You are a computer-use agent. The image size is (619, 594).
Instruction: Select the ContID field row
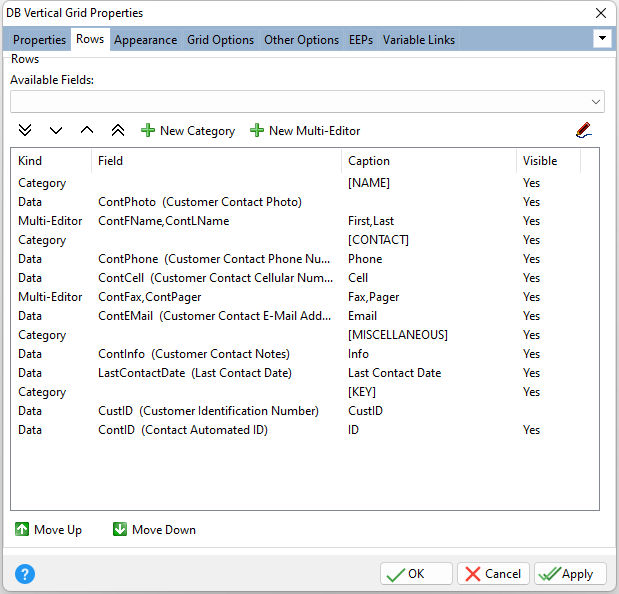point(305,429)
